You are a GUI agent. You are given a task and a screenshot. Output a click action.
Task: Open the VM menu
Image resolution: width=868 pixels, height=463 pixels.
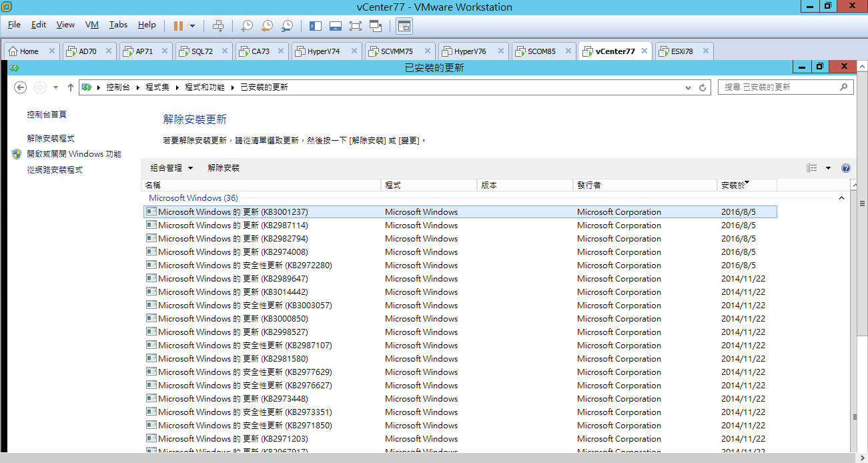coord(92,25)
